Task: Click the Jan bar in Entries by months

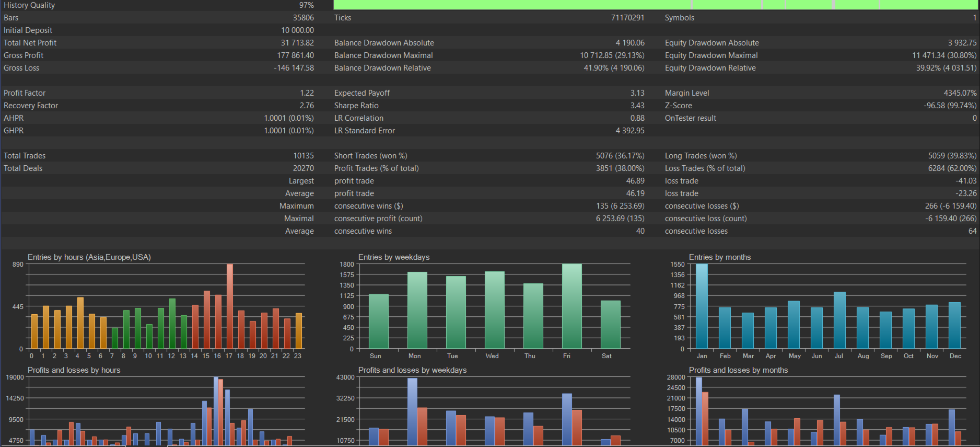Action: (x=702, y=306)
